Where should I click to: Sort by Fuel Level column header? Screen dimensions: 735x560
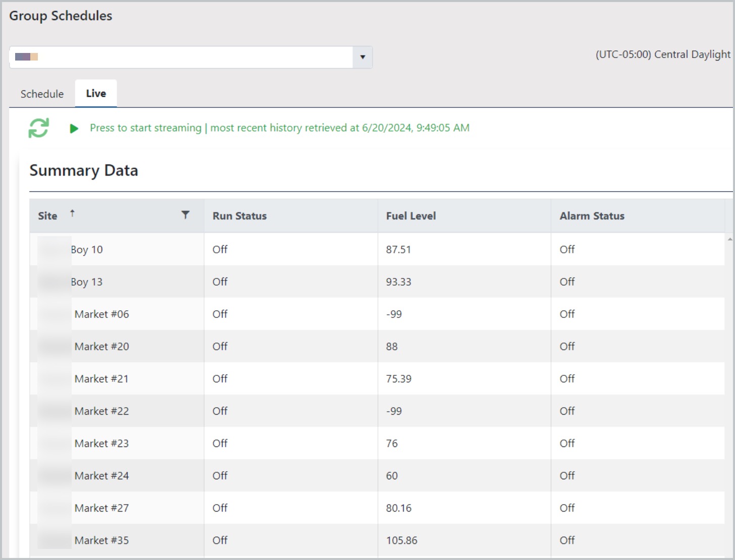(410, 216)
